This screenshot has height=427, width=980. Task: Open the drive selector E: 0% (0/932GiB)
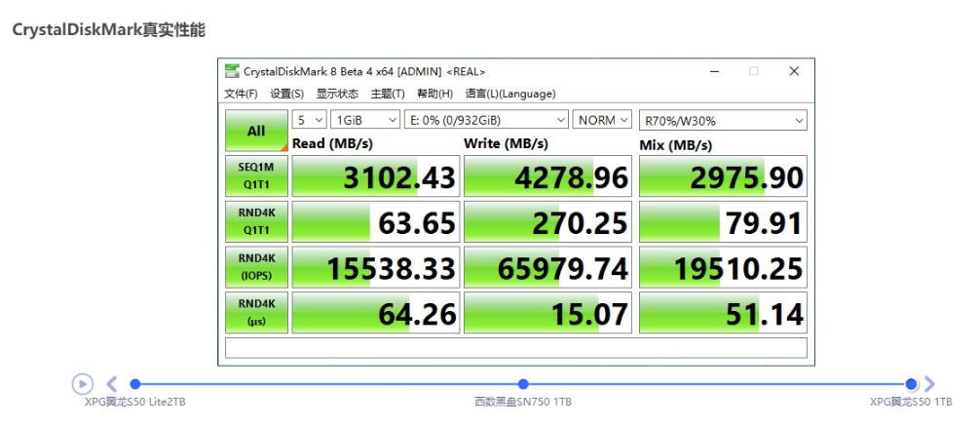pos(486,120)
